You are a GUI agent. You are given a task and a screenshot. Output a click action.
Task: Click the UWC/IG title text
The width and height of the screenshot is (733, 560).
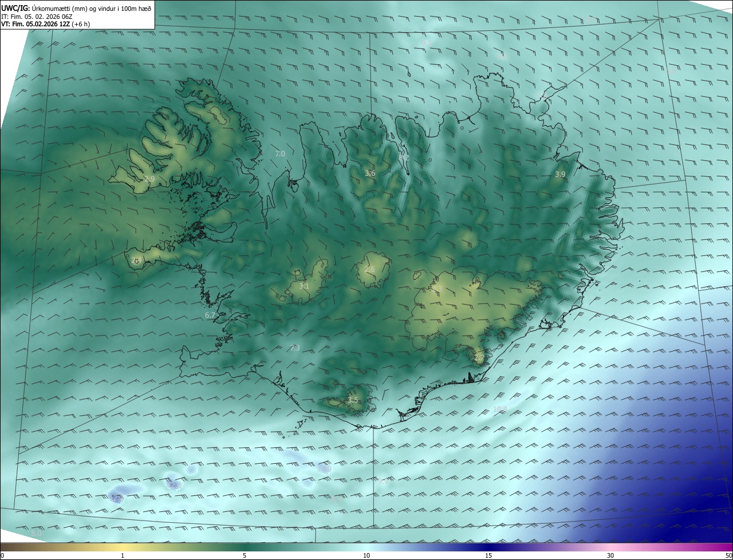(x=15, y=8)
